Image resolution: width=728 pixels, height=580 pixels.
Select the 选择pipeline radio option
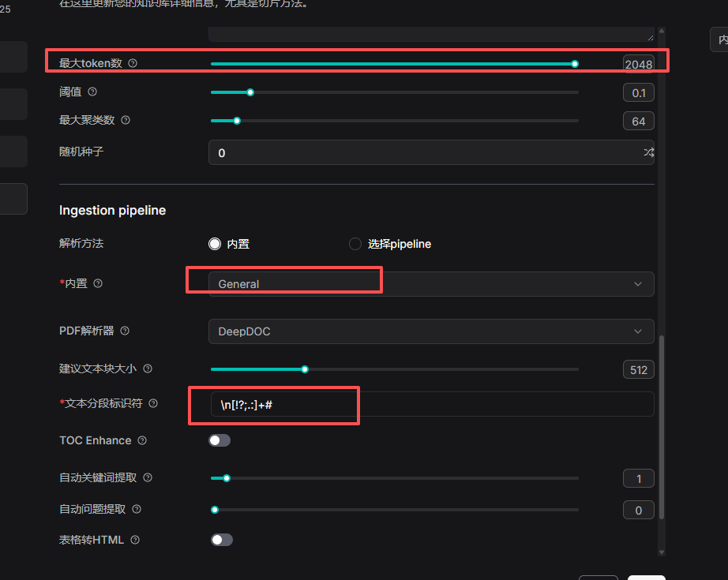(355, 244)
